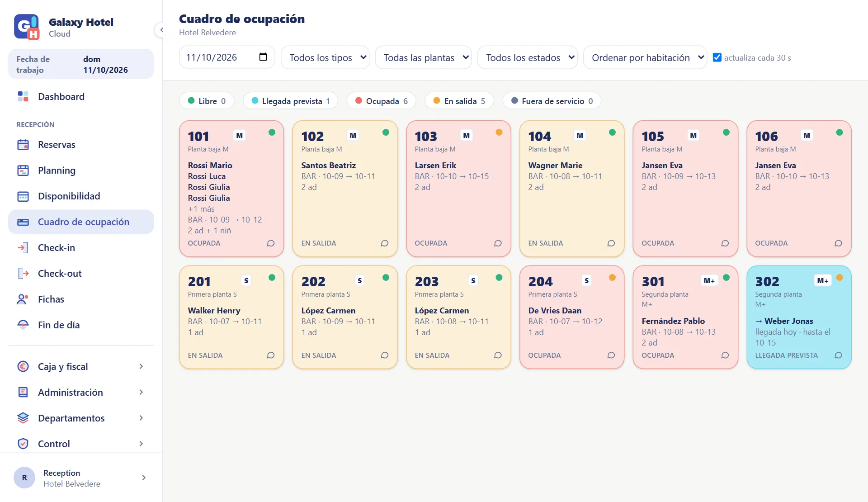Screen dimensions: 868x502
Task: Expand the Caja y fiscal section
Action: (x=81, y=366)
